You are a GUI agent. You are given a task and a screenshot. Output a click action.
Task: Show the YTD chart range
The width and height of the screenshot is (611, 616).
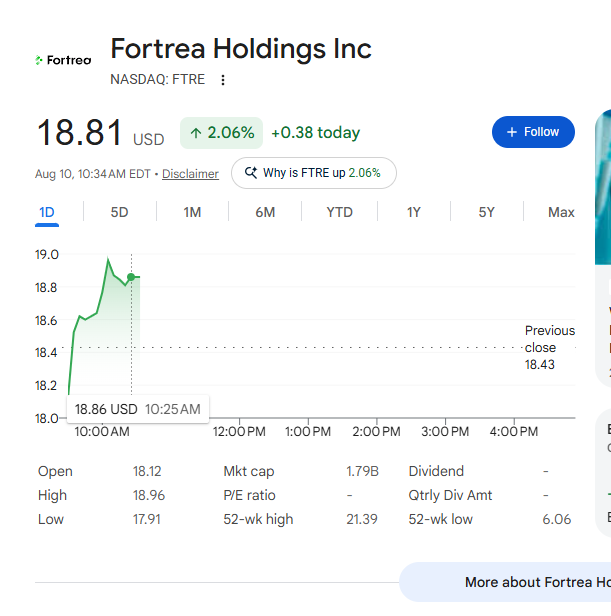pyautogui.click(x=339, y=213)
